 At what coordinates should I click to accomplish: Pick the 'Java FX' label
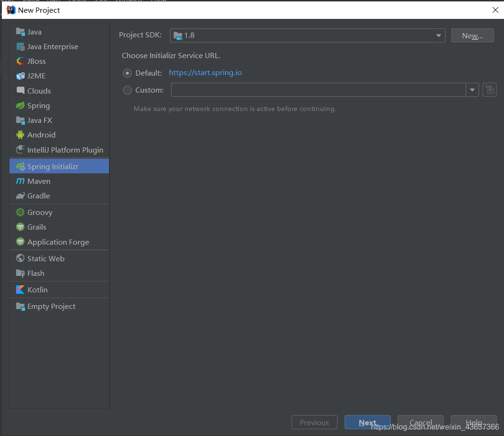click(x=40, y=120)
